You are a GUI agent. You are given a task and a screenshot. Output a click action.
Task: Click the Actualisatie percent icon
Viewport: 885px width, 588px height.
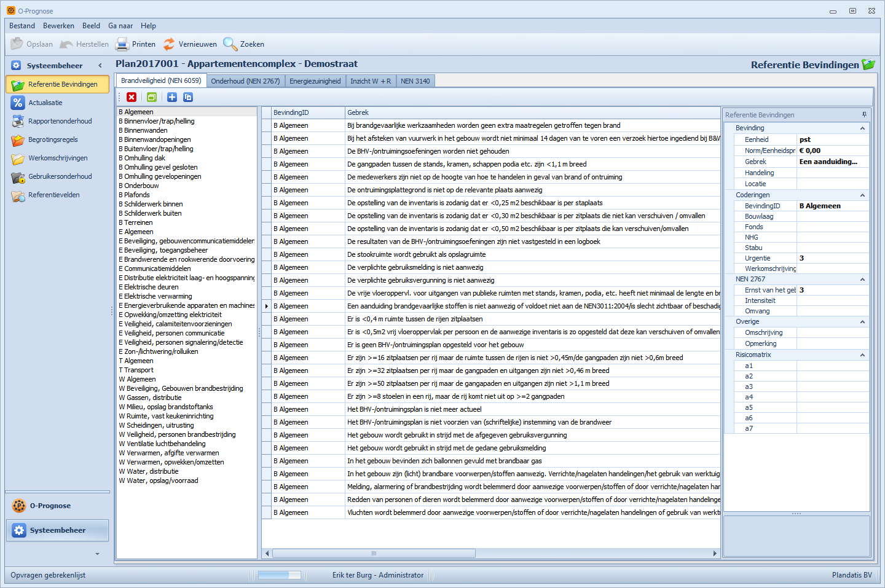point(18,103)
